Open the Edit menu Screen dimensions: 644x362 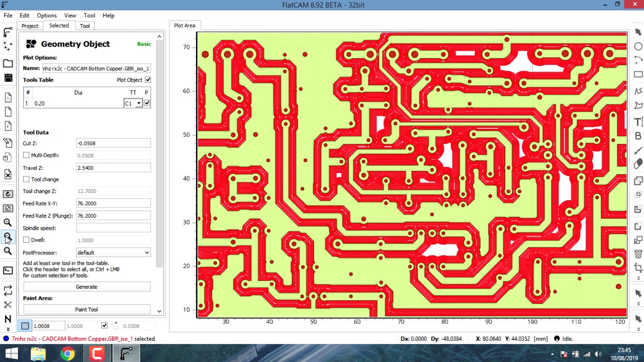tap(24, 16)
